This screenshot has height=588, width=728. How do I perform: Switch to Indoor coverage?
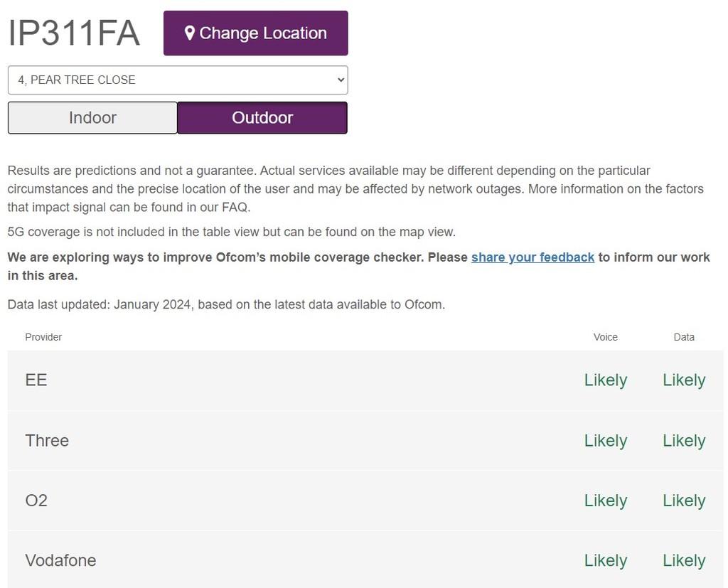(x=92, y=117)
